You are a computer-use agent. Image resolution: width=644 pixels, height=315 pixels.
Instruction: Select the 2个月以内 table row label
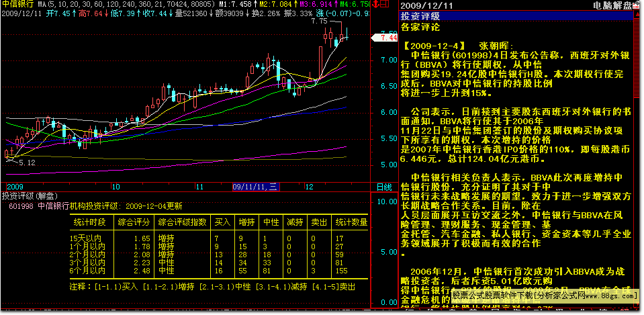coord(87,255)
